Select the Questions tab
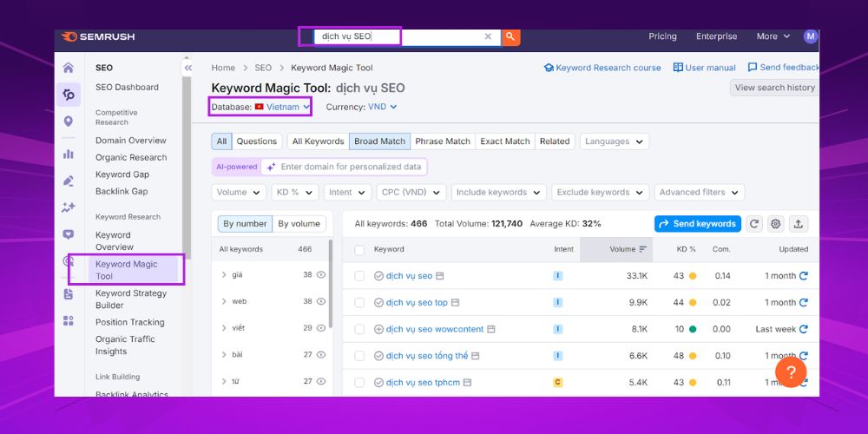 257,141
